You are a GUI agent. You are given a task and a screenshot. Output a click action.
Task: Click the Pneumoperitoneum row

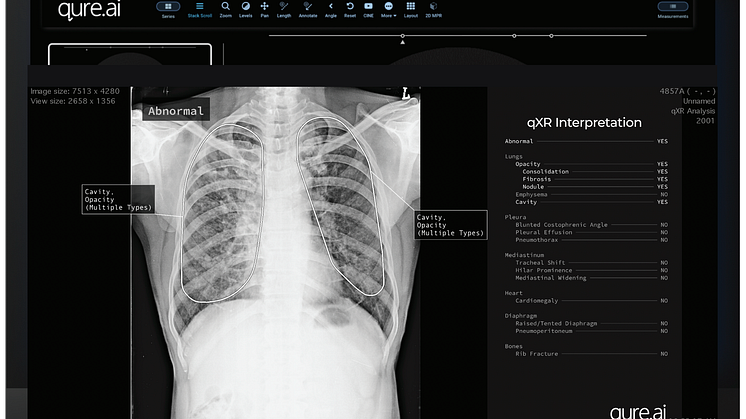tap(591, 331)
